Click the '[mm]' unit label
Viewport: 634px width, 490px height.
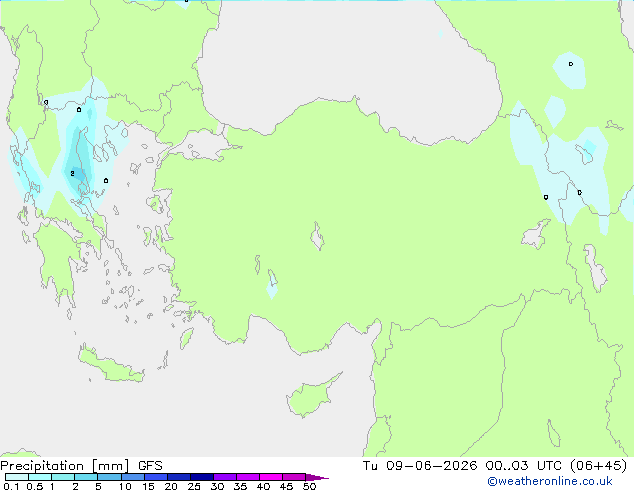click(111, 466)
